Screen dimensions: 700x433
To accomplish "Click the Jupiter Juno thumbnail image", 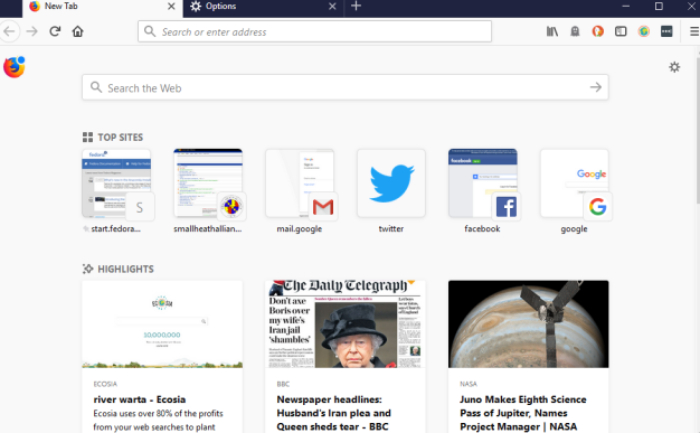I will pos(529,324).
